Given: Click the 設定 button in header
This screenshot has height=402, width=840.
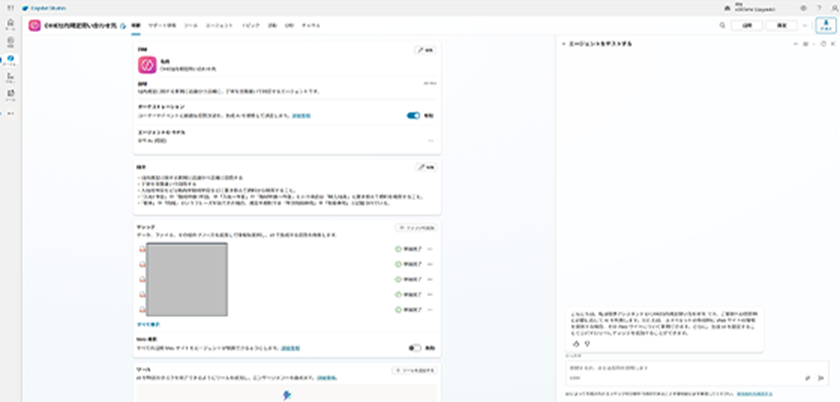Looking at the screenshot, I should coord(783,25).
